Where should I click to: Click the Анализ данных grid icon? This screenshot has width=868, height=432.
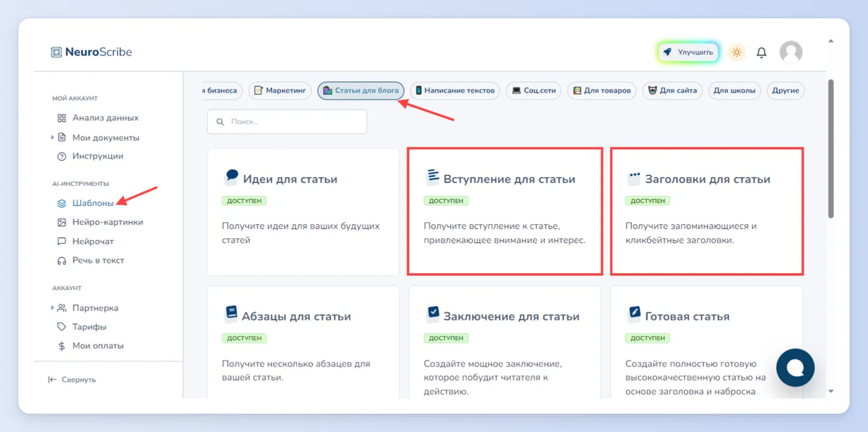(61, 118)
